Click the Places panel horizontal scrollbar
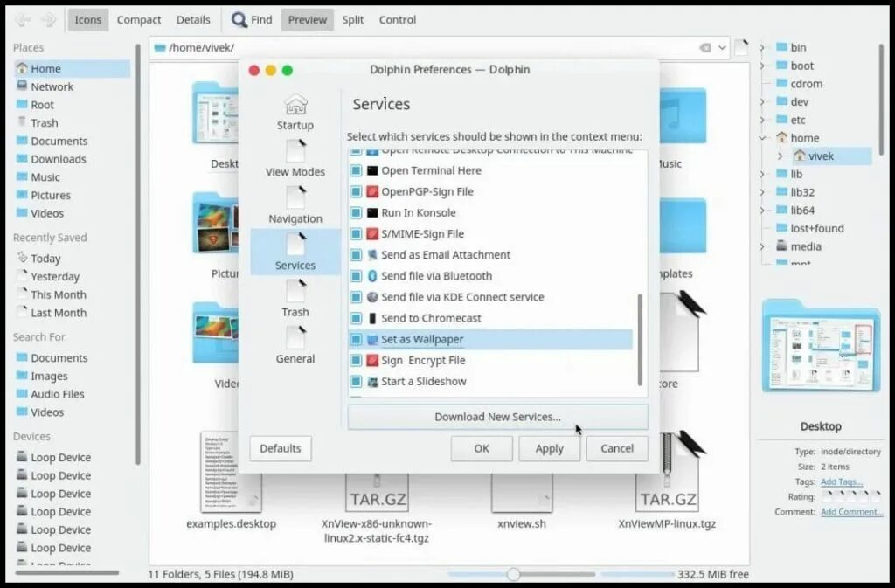This screenshot has height=588, width=895. click(67, 572)
